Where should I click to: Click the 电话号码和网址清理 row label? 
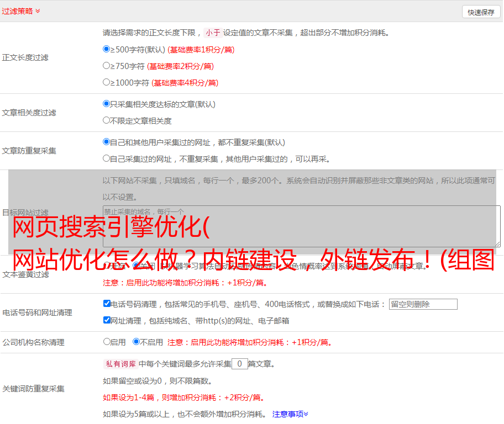[x=37, y=312]
